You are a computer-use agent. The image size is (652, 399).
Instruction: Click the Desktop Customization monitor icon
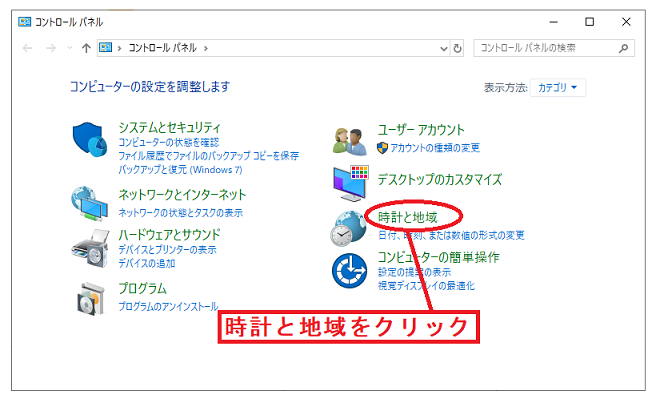[x=351, y=183]
